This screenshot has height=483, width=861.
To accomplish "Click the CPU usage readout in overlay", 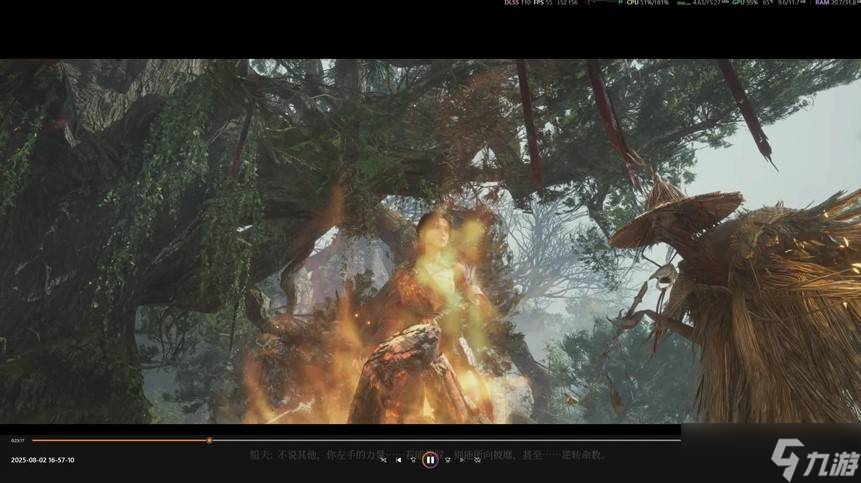I will tap(648, 3).
